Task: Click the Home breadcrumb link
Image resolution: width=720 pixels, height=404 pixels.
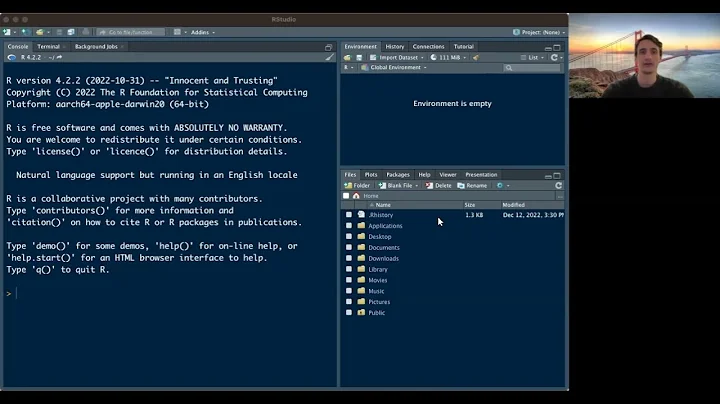Action: point(371,196)
